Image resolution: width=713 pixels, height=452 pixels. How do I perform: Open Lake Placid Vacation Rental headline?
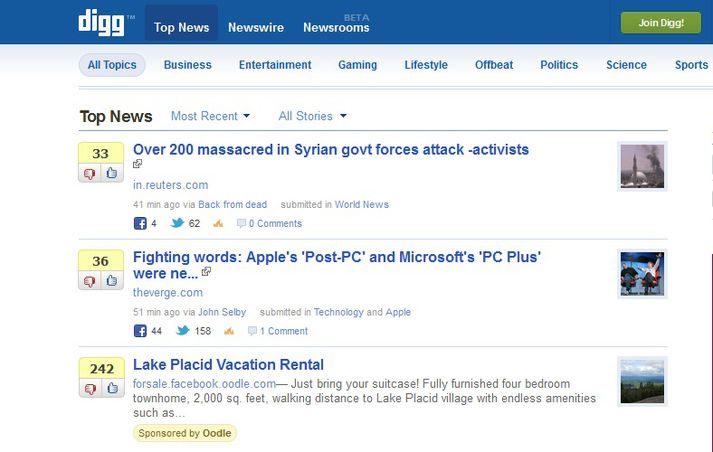tap(228, 364)
